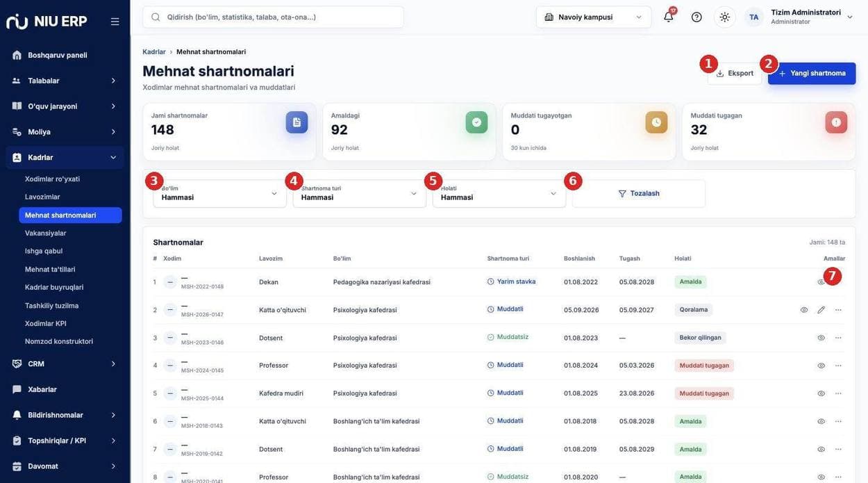Open Kadrlar buyruqlari in the sidebar
Viewport: 868px width, 483px height.
click(70, 287)
